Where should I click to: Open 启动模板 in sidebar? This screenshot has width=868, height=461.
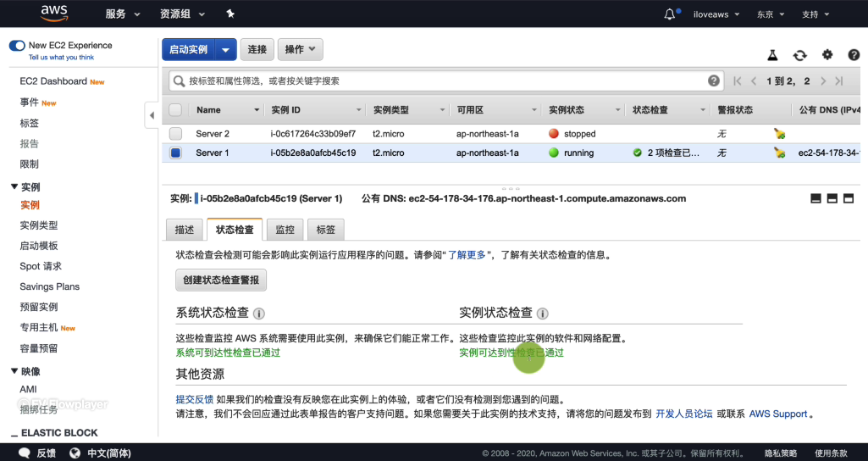click(39, 246)
